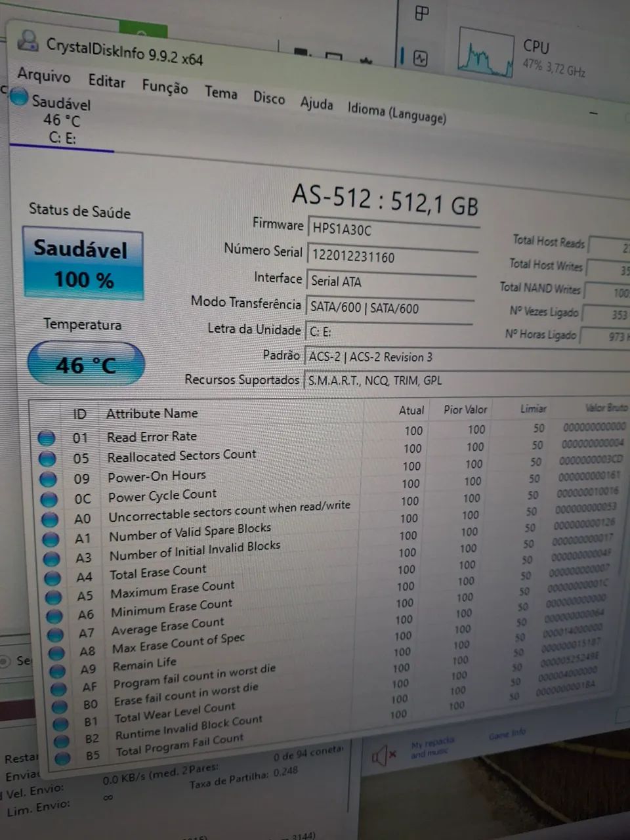The image size is (630, 840).
Task: Select the Read Error Rate attribute name
Action: 152,436
